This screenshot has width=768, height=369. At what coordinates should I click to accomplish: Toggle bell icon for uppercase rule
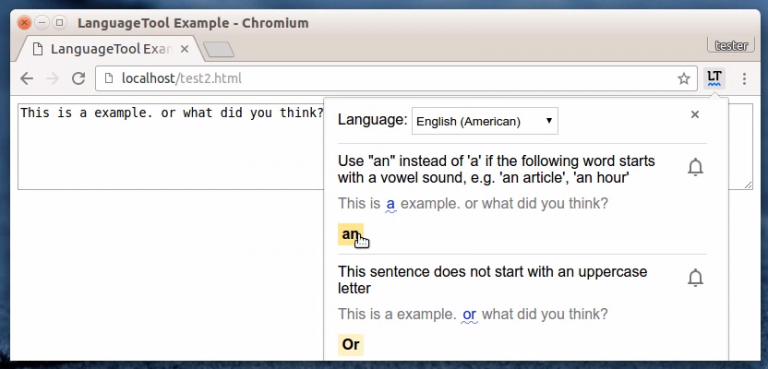tap(695, 278)
